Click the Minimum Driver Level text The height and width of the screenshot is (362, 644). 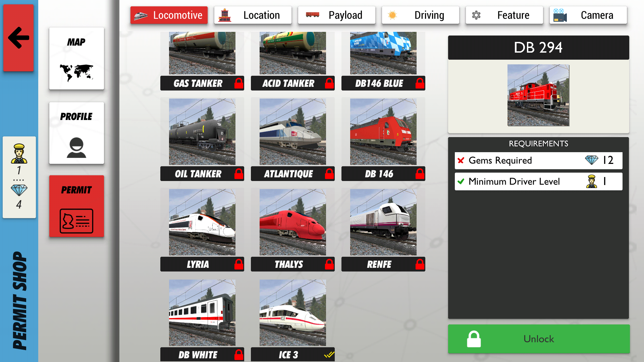[514, 181]
